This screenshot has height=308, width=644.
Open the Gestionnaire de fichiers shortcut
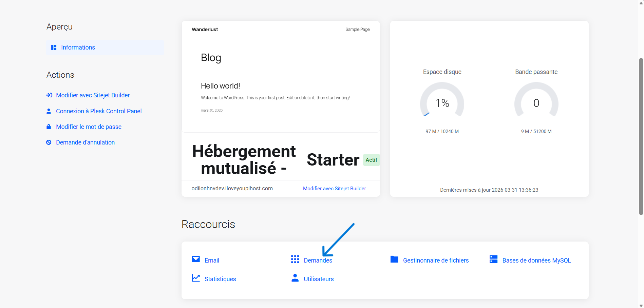click(x=436, y=261)
